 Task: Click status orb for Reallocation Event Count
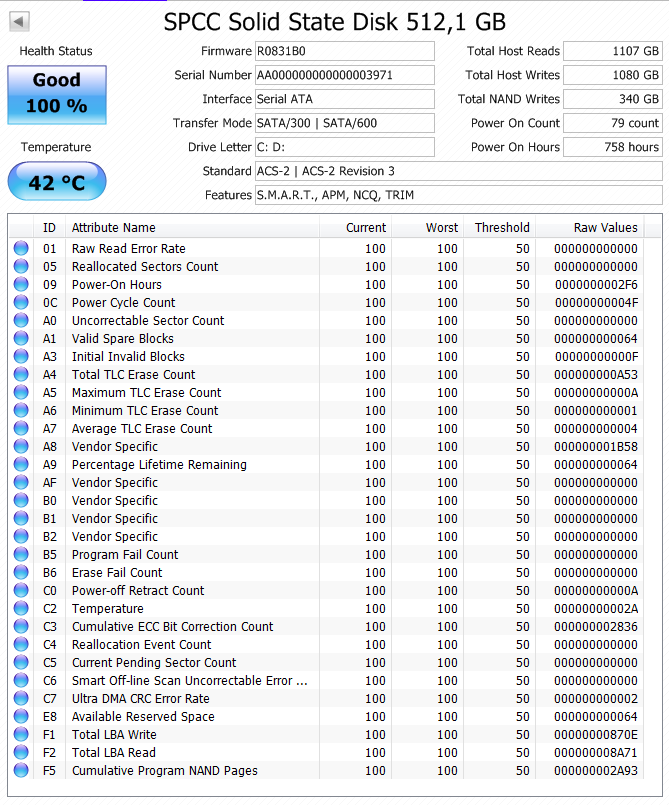[x=21, y=644]
